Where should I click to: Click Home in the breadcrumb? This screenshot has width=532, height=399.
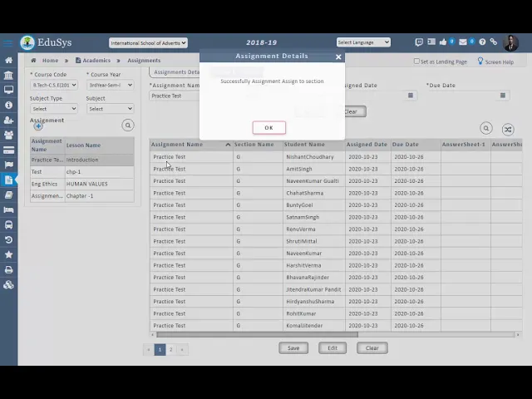coord(50,61)
